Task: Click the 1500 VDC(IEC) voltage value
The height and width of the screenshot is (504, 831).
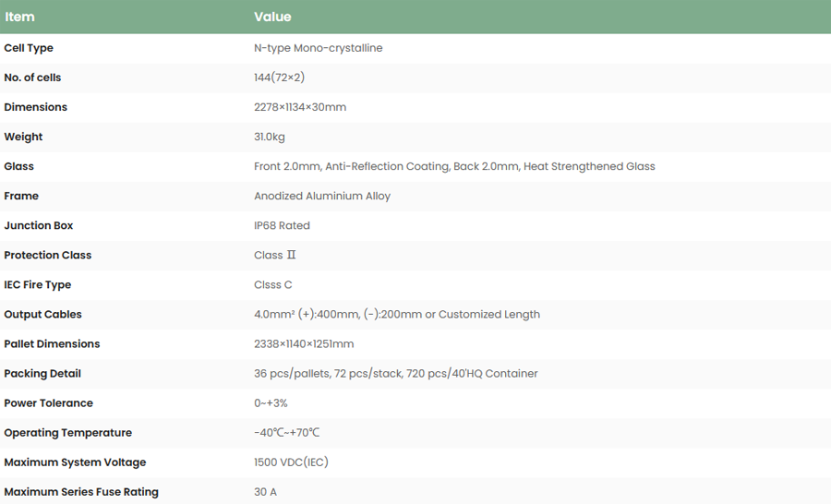Action: pos(291,462)
